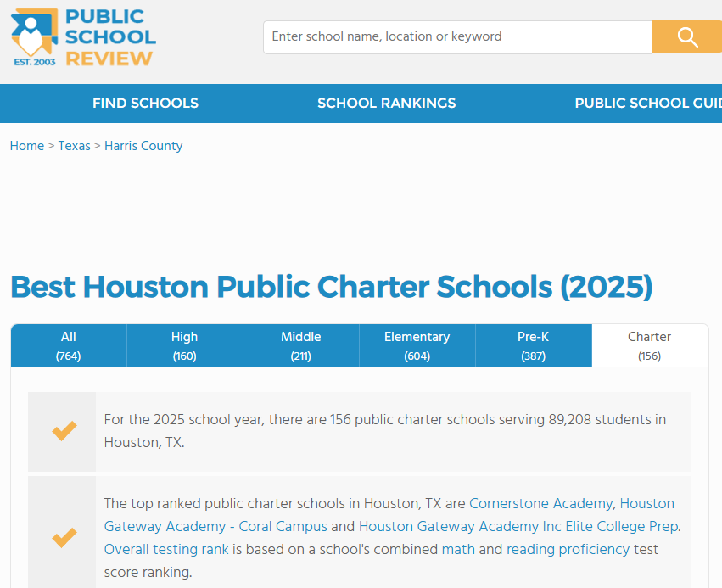
Task: Select the High (160) schools tab
Action: click(x=184, y=345)
